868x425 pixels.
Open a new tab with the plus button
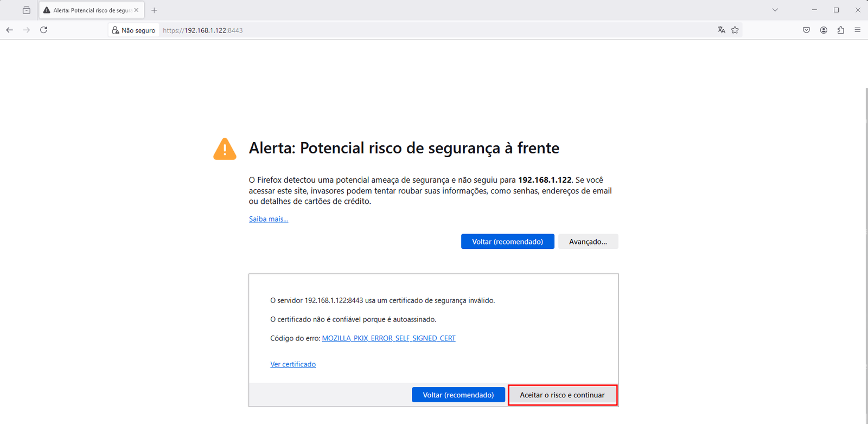click(x=154, y=10)
